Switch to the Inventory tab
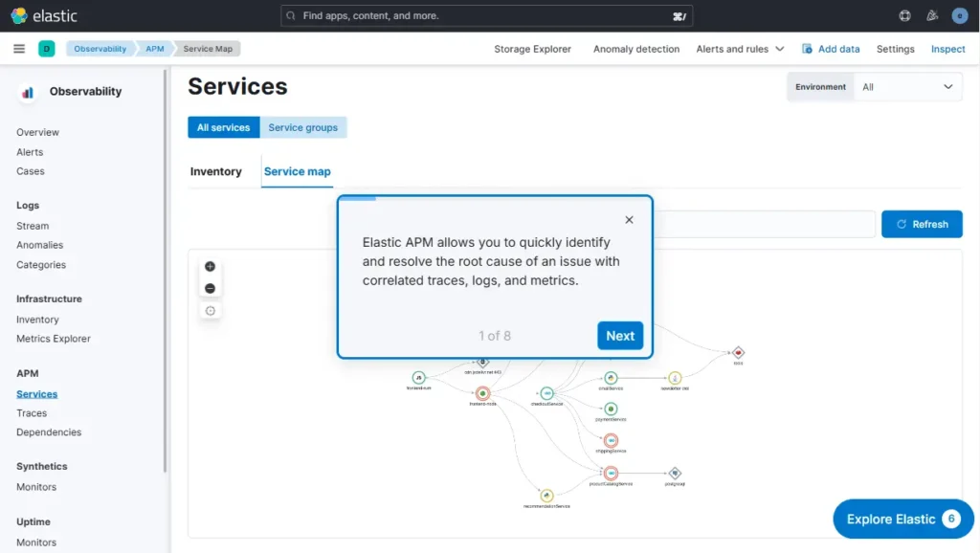Screen dimensions: 980x553 pyautogui.click(x=215, y=171)
